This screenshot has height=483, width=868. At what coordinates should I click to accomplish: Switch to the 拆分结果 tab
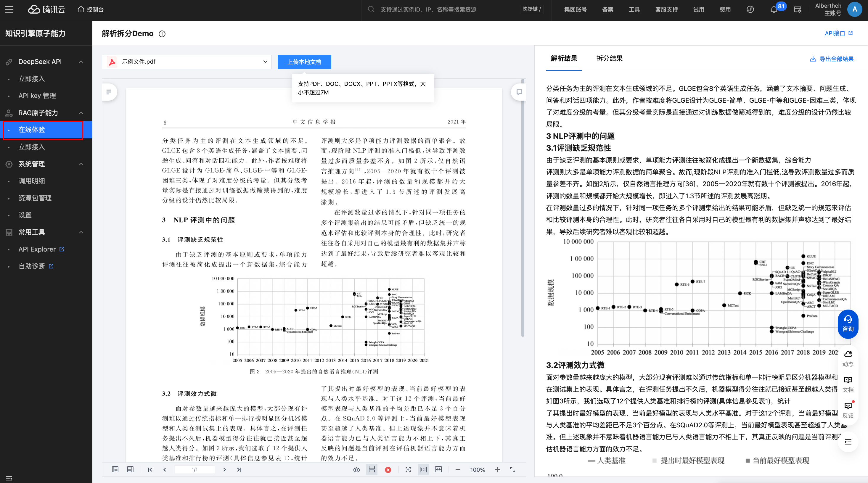(x=609, y=59)
